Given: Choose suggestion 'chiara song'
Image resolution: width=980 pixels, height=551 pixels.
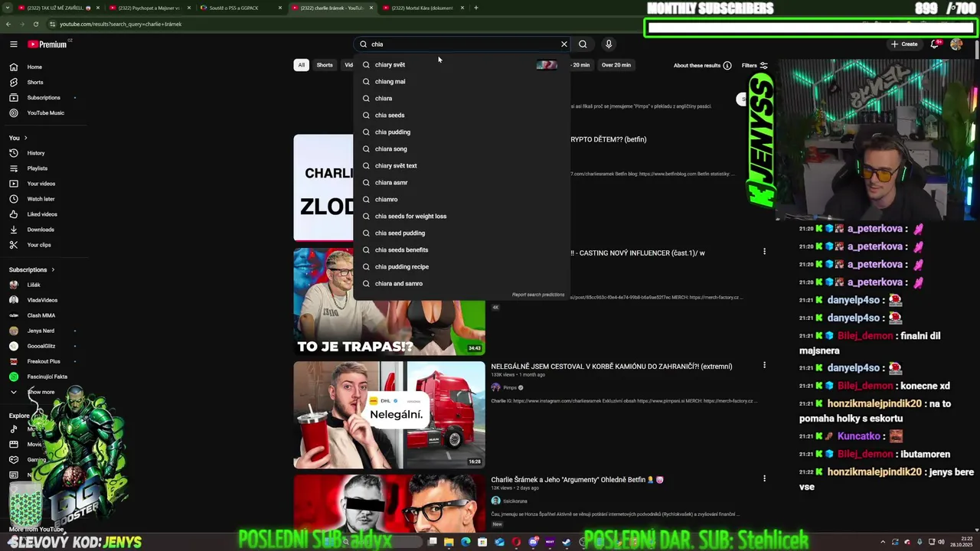Looking at the screenshot, I should point(462,149).
